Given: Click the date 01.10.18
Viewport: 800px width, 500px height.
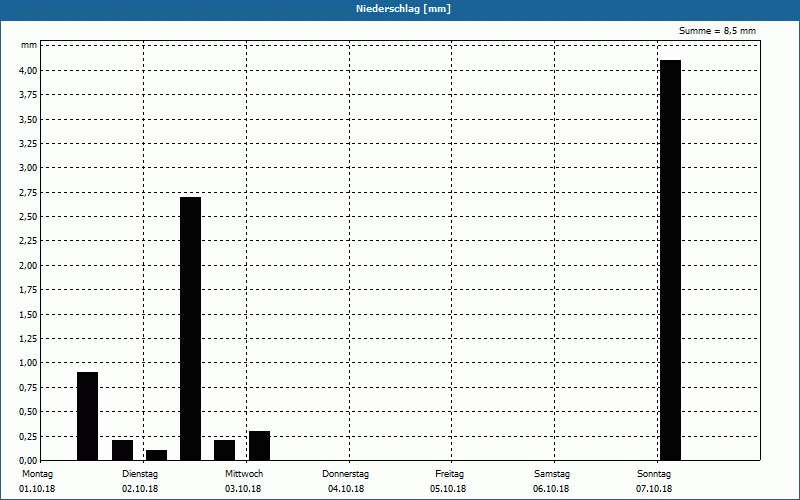Looking at the screenshot, I should coord(37,489).
